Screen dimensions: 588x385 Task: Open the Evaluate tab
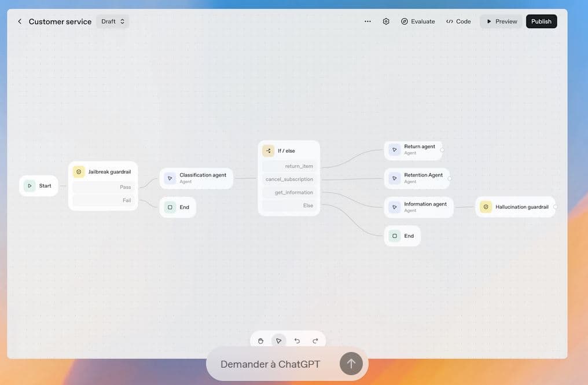[x=417, y=21]
